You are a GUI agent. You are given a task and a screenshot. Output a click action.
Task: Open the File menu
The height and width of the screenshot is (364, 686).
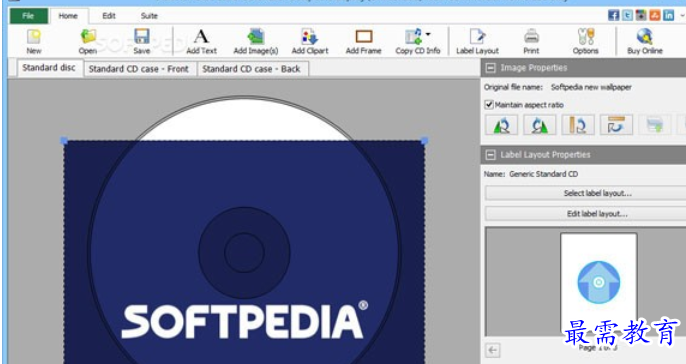click(28, 16)
